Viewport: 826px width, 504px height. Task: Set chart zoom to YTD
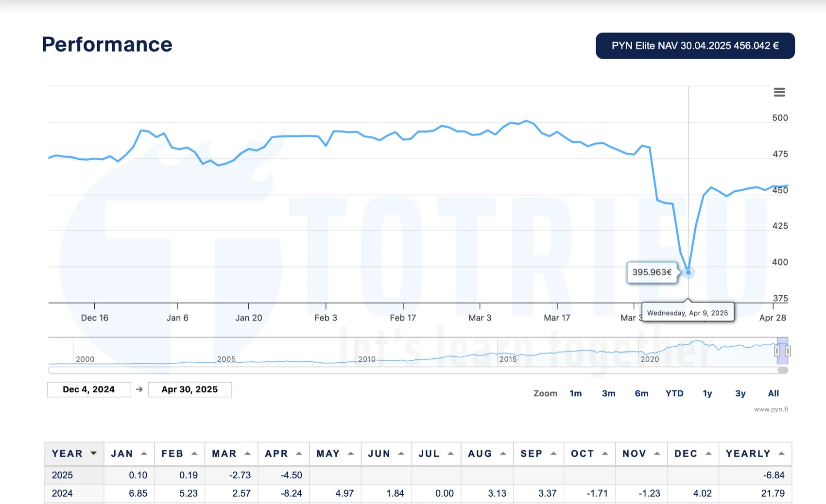click(674, 393)
